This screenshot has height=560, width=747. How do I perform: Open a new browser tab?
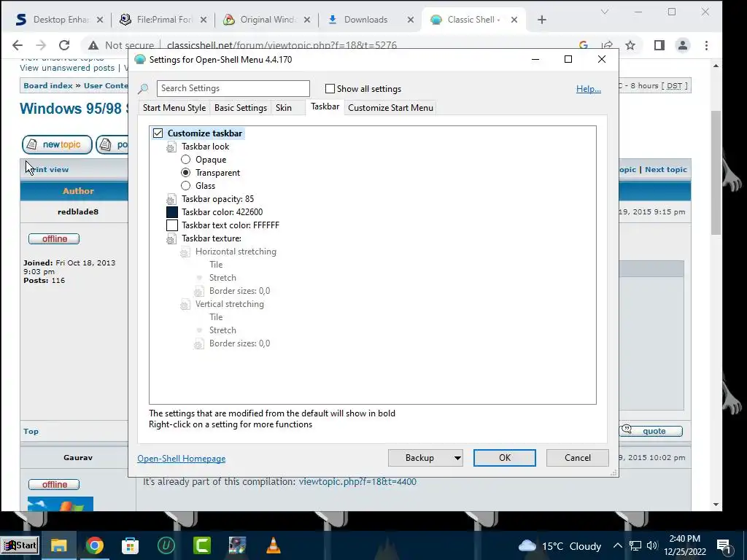[542, 20]
